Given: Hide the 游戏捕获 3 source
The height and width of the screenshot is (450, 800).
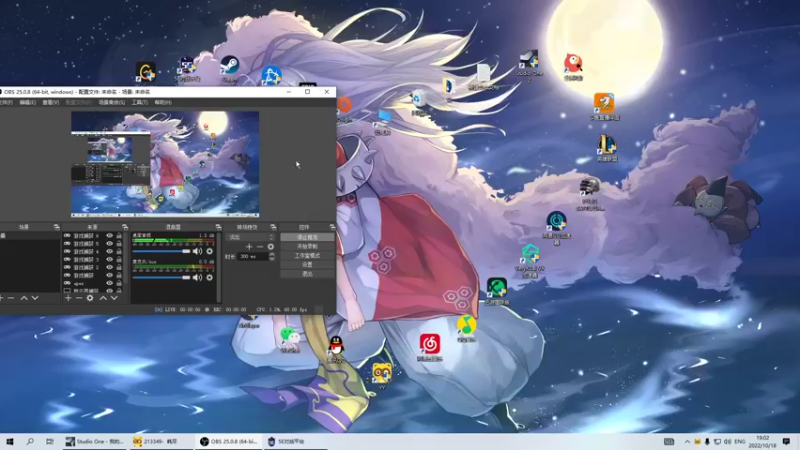Looking at the screenshot, I should tap(109, 259).
